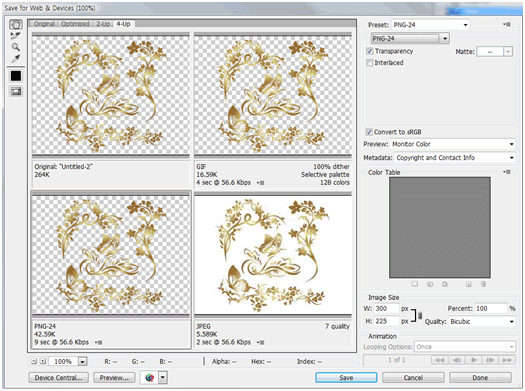The width and height of the screenshot is (525, 391).
Task: Select the Eyedropper tool
Action: click(x=15, y=59)
